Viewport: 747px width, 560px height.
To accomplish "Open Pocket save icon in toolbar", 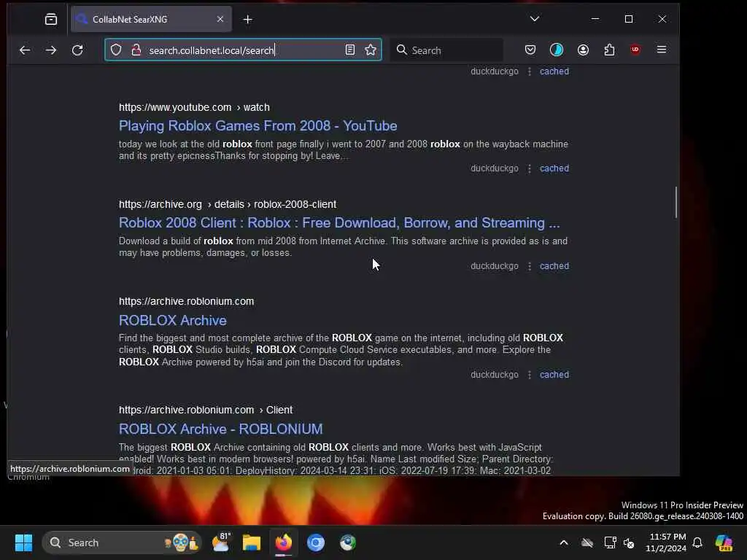I will [x=530, y=50].
